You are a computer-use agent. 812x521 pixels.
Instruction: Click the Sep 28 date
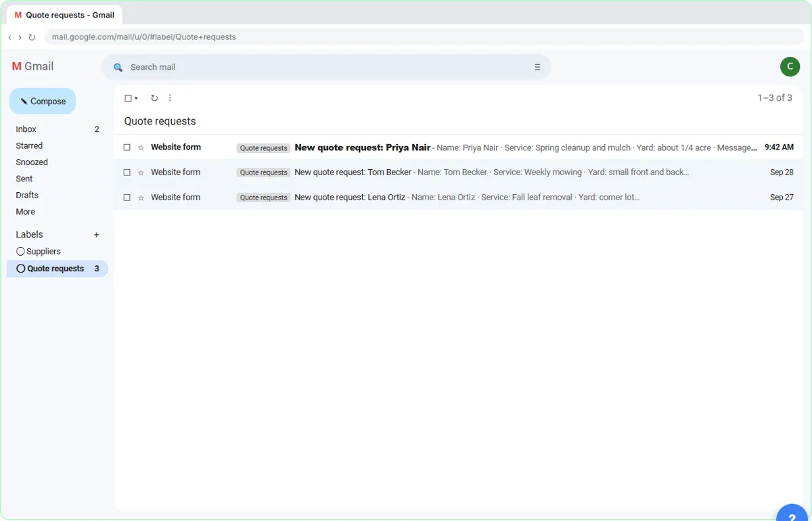tap(782, 173)
